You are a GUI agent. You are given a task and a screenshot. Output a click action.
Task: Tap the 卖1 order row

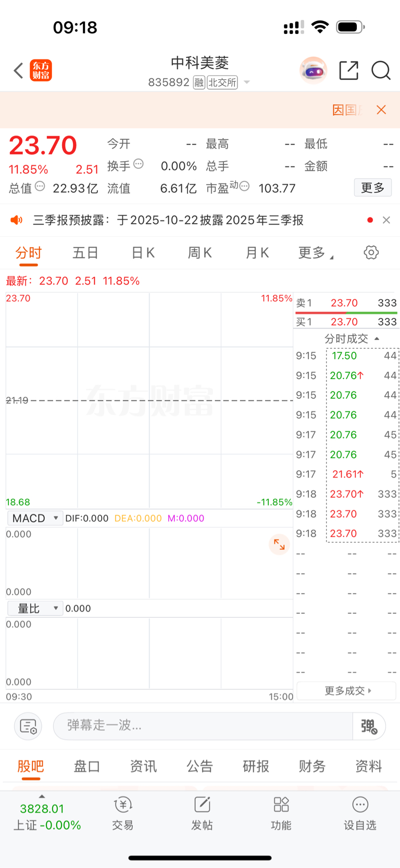(346, 303)
